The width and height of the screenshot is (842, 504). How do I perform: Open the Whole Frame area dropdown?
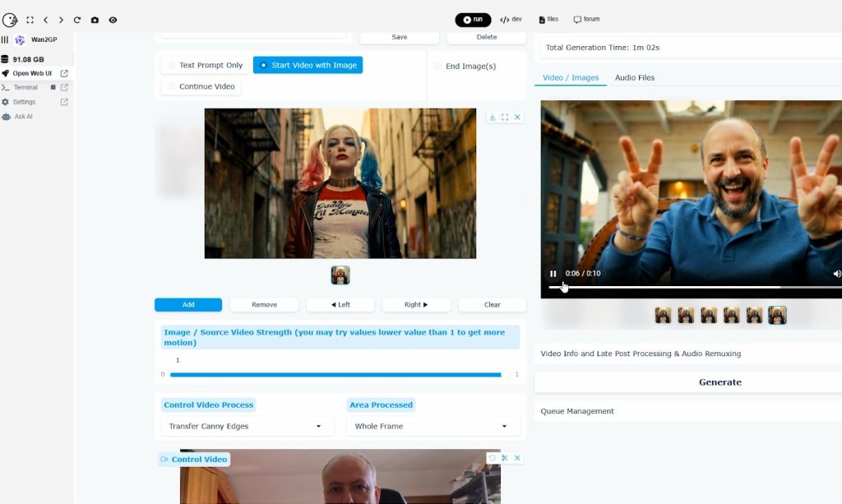[432, 426]
